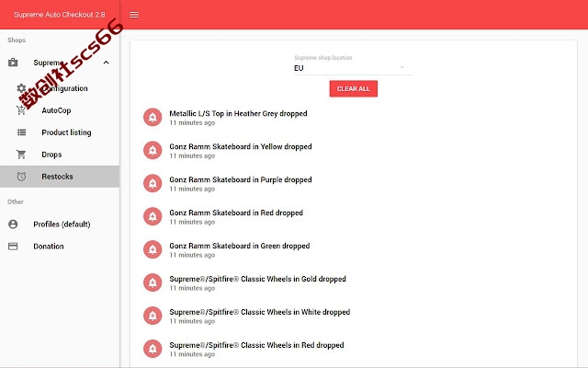Click the Restocks alarm clock icon
This screenshot has width=588, height=368.
[x=21, y=177]
